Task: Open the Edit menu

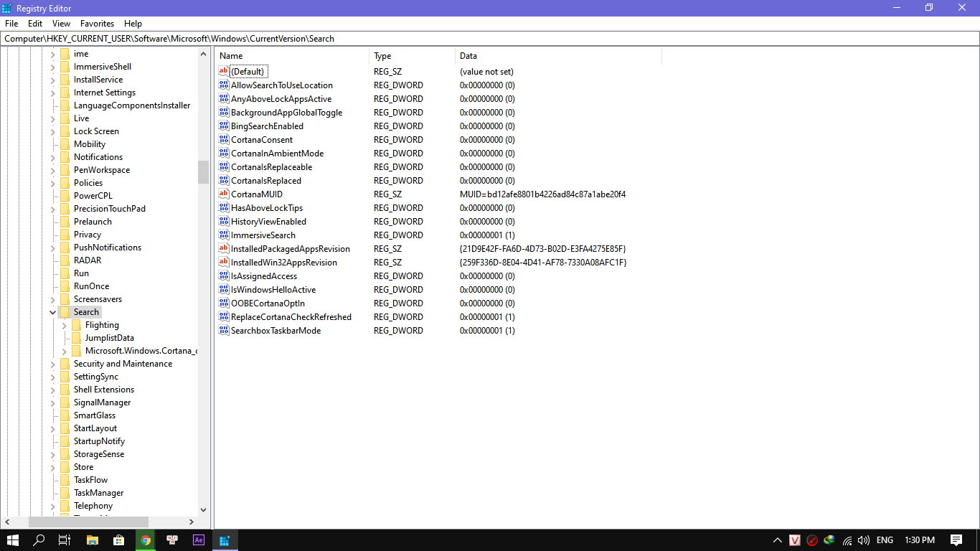Action: [x=35, y=24]
